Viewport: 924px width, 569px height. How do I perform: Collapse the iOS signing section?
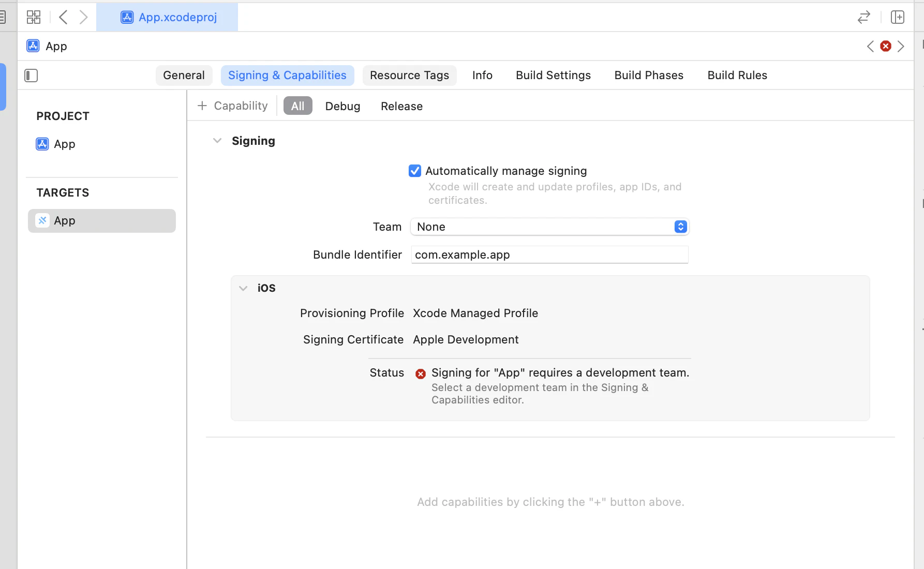(x=243, y=288)
